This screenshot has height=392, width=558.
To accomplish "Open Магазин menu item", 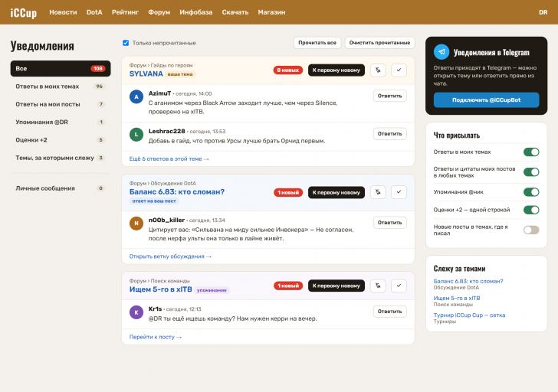I will click(271, 12).
